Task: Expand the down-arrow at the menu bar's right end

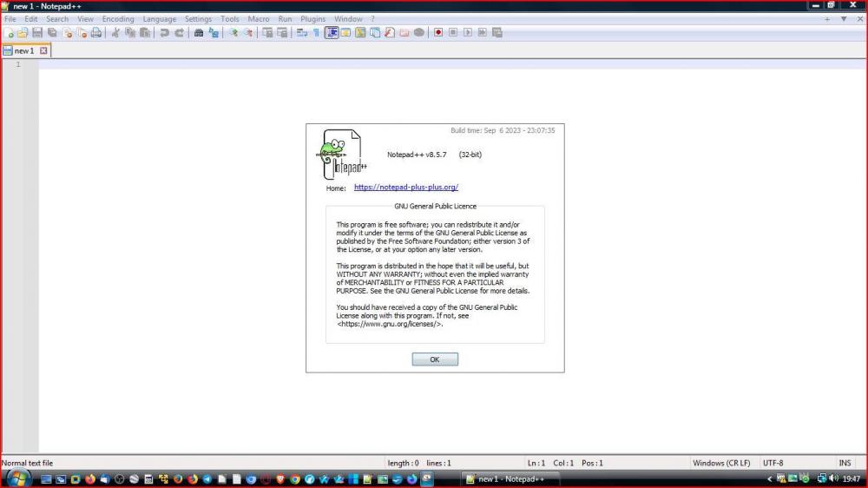Action: click(x=843, y=19)
